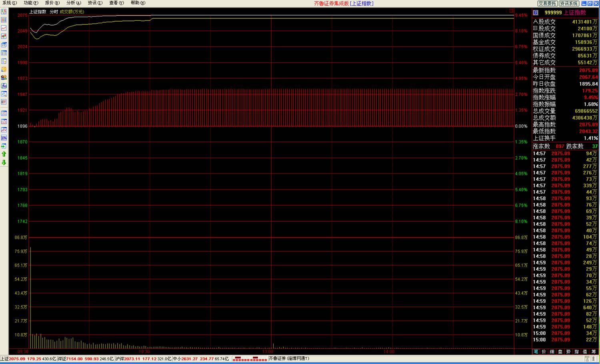Image resolution: width=600 pixels, height=364 pixels.
Task: Click the yellow envelope message icon
Action: click(4, 69)
